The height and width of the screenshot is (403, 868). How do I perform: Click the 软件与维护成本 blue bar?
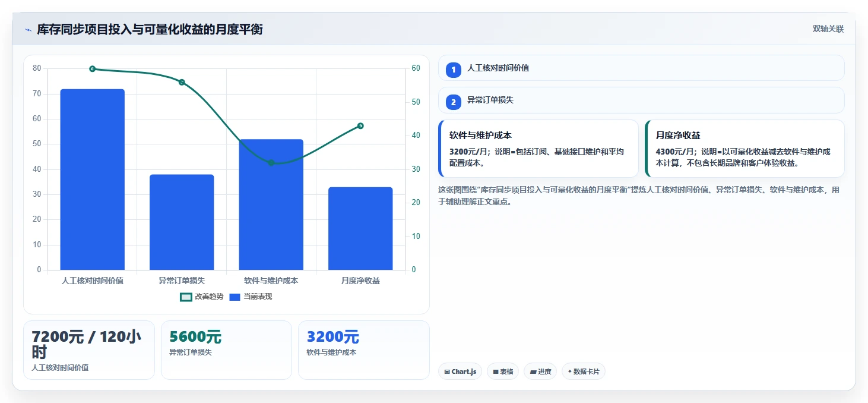coord(271,204)
